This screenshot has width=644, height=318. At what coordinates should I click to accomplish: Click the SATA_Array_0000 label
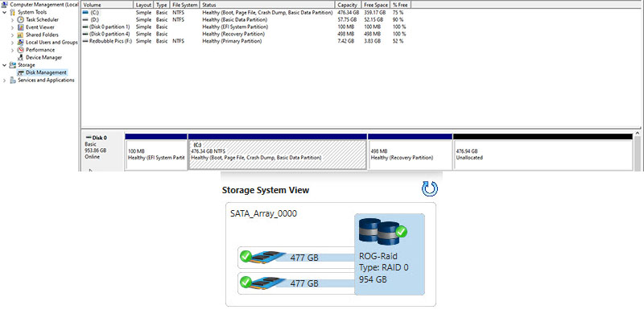(263, 213)
